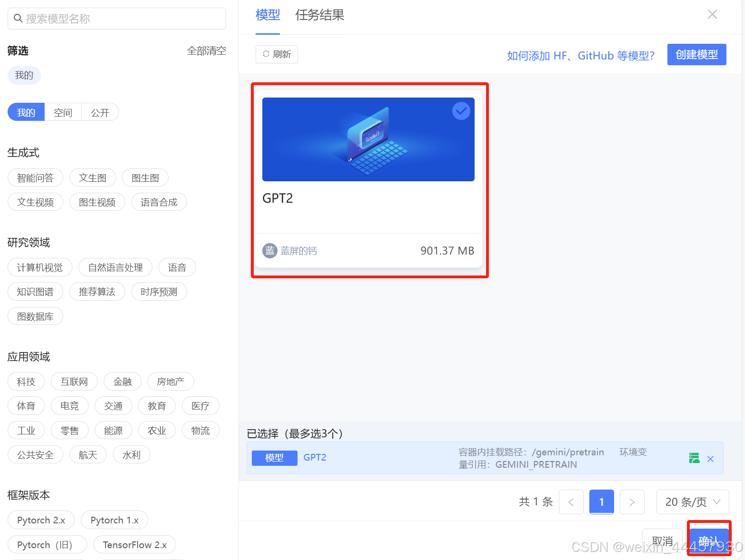Toggle the 语音 research filter tag
This screenshot has width=745, height=560.
(177, 267)
